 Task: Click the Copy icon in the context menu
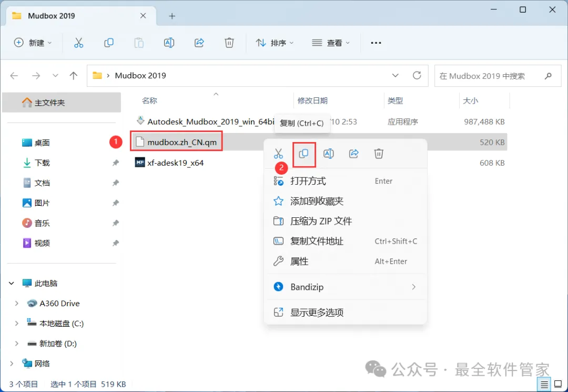[303, 154]
